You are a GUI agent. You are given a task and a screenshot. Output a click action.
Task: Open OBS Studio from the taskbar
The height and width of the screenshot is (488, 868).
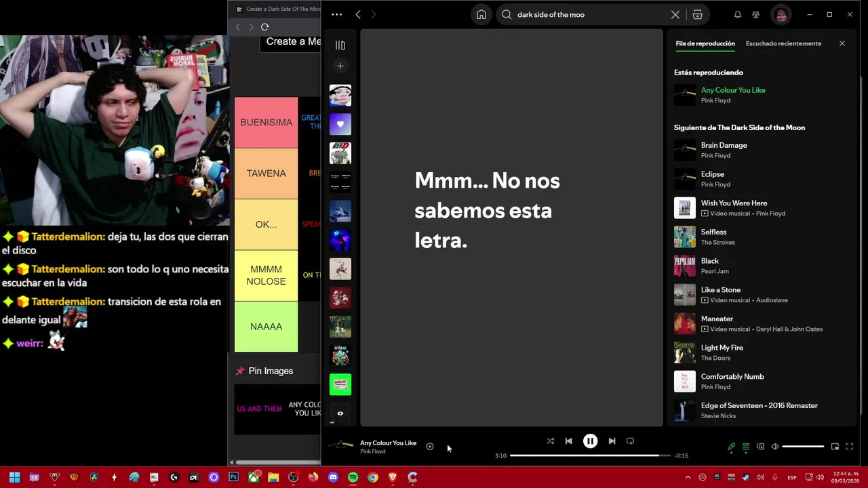(293, 477)
